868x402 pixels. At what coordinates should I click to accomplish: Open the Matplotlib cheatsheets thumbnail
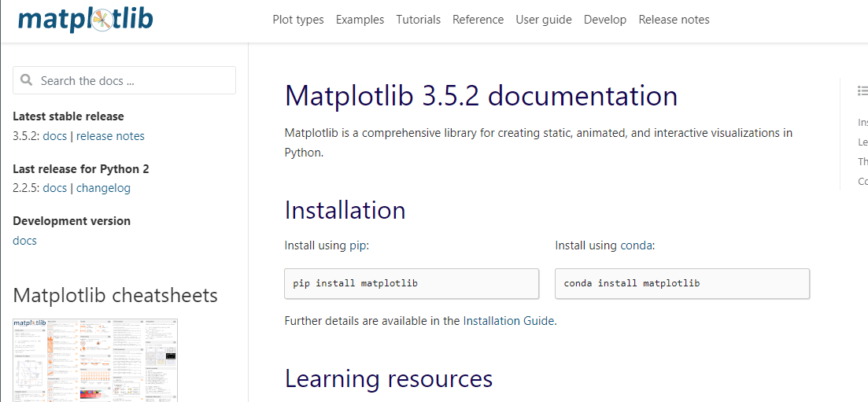point(95,360)
